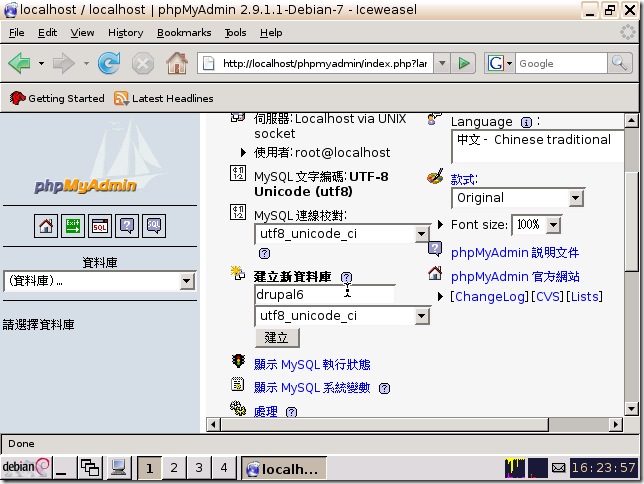This screenshot has width=644, height=484.
Task: Click the Language info icon
Action: tap(526, 122)
